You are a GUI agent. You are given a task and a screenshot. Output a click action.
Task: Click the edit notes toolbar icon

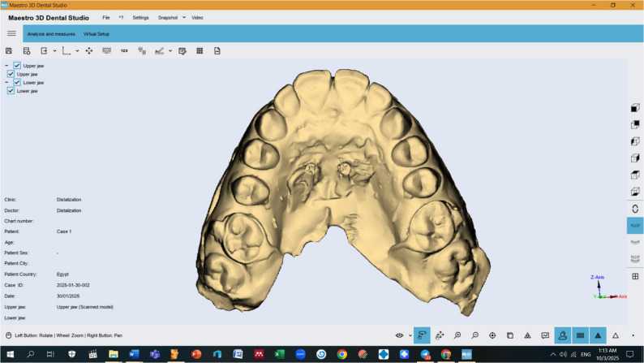coord(182,51)
